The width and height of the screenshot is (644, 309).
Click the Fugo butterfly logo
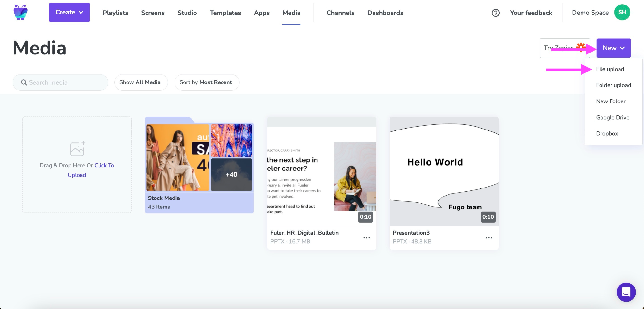click(21, 12)
